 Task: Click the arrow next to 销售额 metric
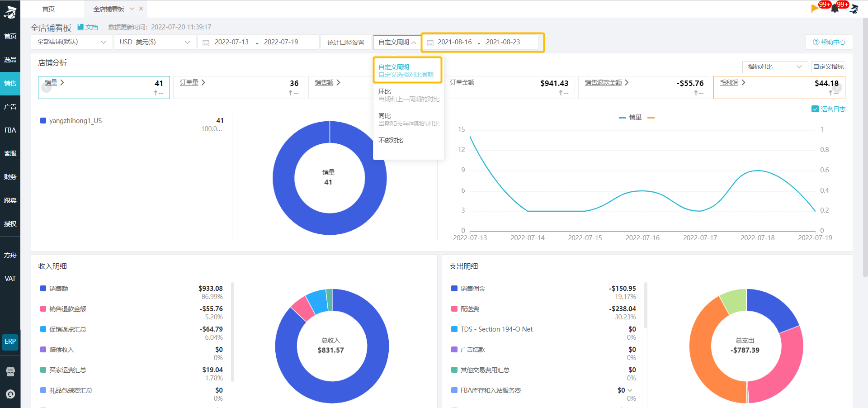click(338, 82)
